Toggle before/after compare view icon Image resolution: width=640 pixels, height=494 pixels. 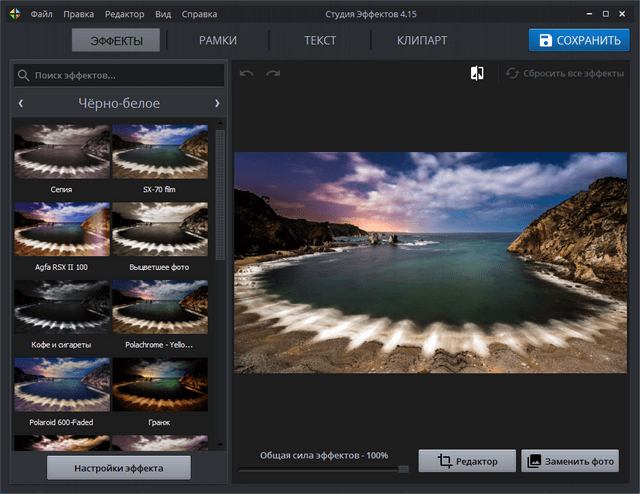click(477, 74)
